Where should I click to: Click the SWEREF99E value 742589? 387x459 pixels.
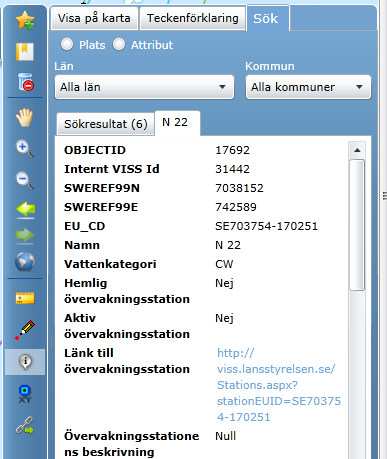pyautogui.click(x=236, y=207)
